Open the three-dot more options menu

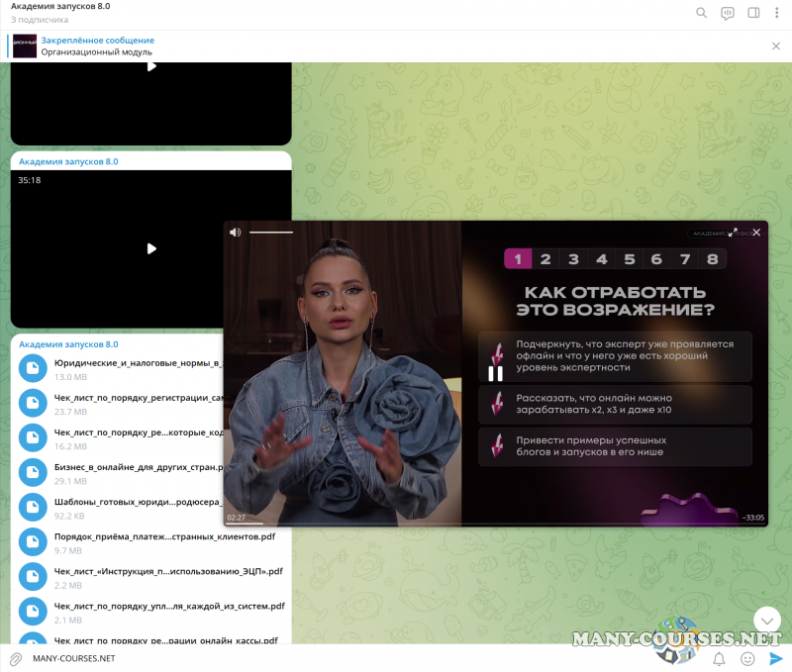pyautogui.click(x=777, y=13)
